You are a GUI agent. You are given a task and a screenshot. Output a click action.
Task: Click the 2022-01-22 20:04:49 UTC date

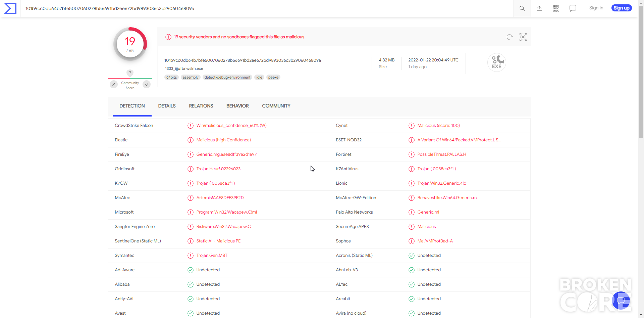[433, 60]
